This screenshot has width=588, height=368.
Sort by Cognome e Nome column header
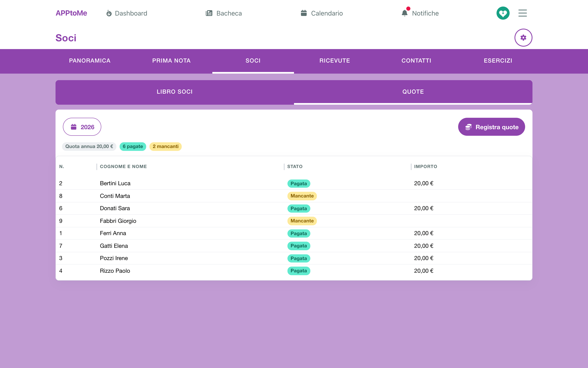[124, 167]
